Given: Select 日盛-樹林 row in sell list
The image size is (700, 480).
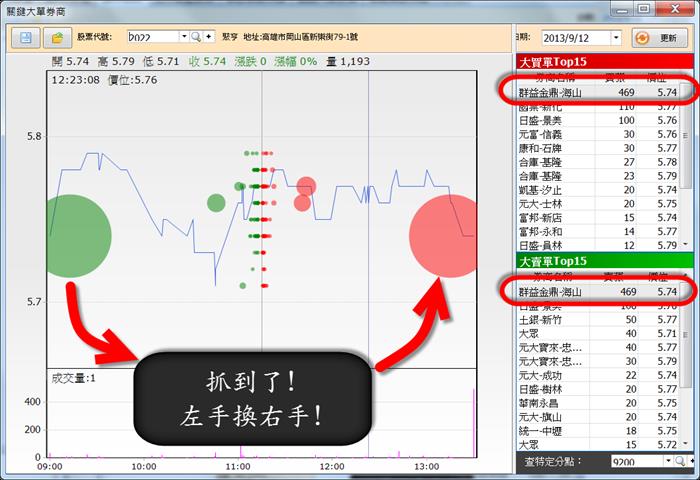Looking at the screenshot, I should pyautogui.click(x=598, y=389).
